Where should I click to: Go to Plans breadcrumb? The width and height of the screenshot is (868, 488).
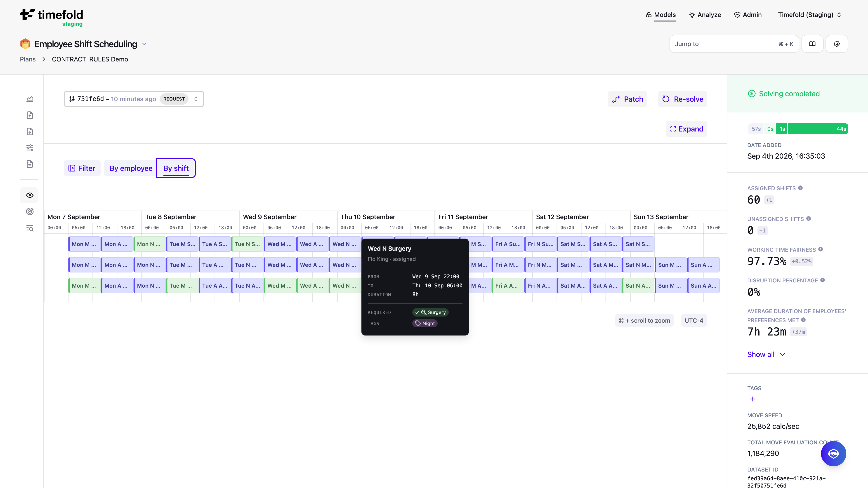[28, 59]
